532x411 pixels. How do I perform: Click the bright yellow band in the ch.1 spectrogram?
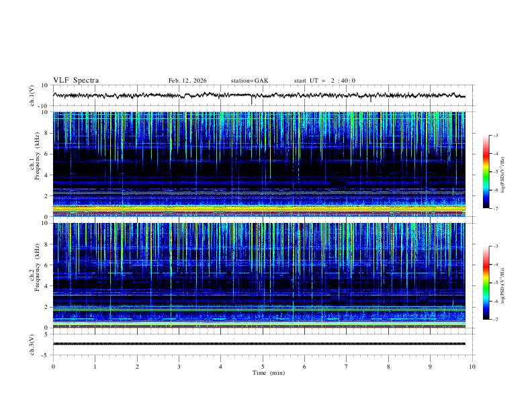[x=259, y=209]
